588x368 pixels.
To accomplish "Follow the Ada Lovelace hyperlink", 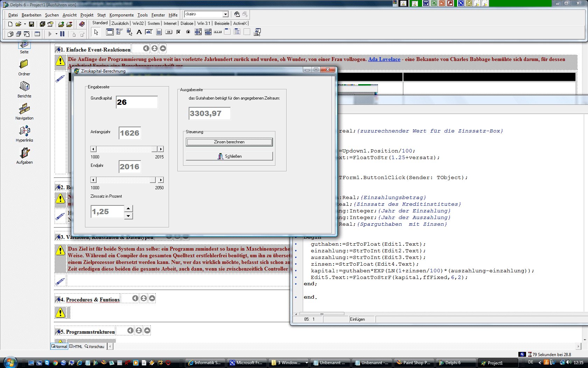I will click(x=384, y=59).
